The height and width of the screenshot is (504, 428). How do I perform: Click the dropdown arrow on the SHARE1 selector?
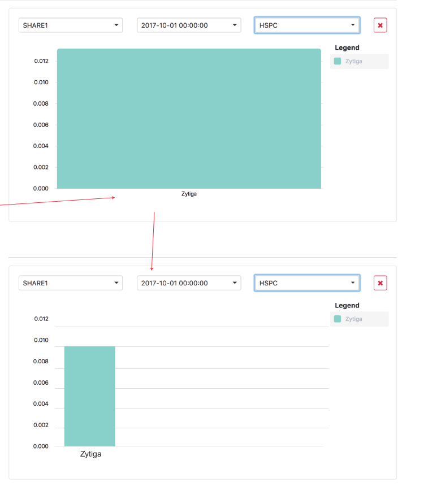point(116,25)
